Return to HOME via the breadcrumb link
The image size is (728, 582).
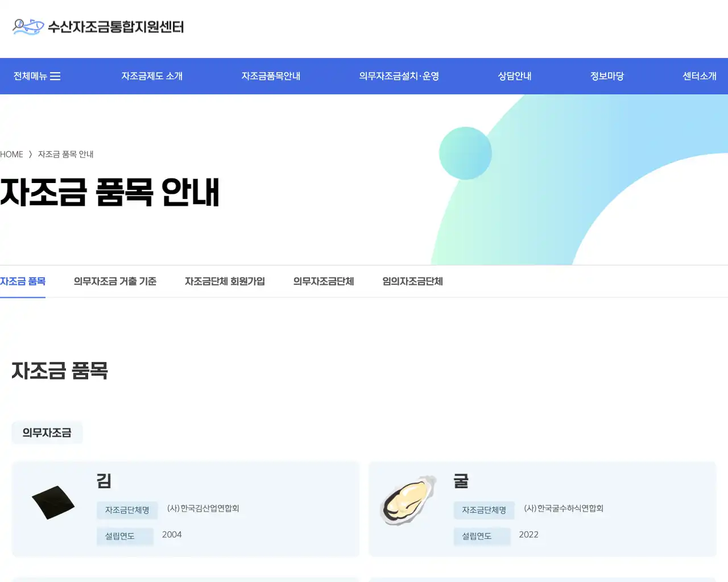click(x=11, y=154)
